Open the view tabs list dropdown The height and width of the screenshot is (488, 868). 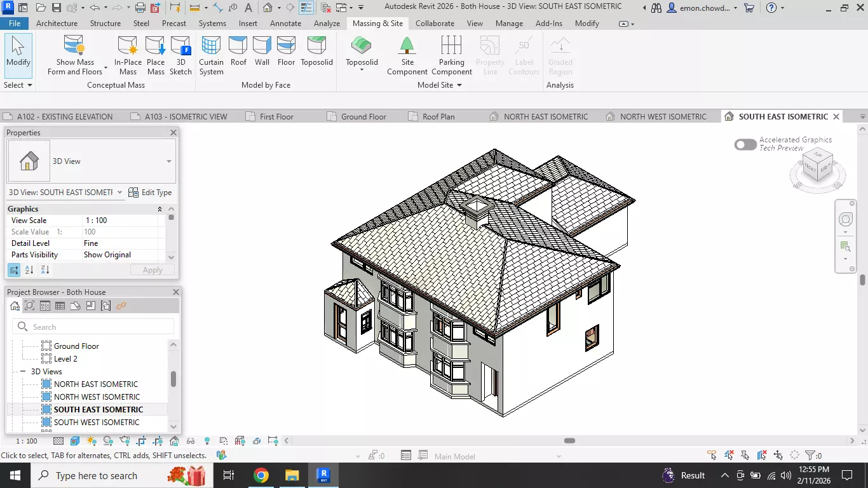pos(862,117)
